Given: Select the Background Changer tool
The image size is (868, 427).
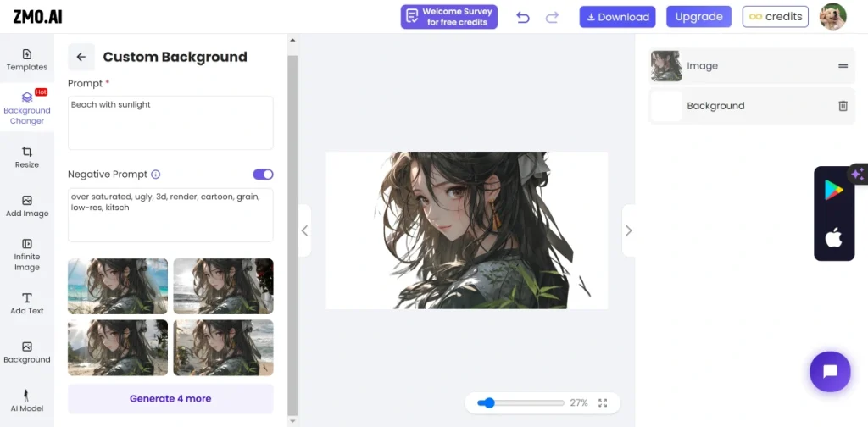Looking at the screenshot, I should [26, 108].
